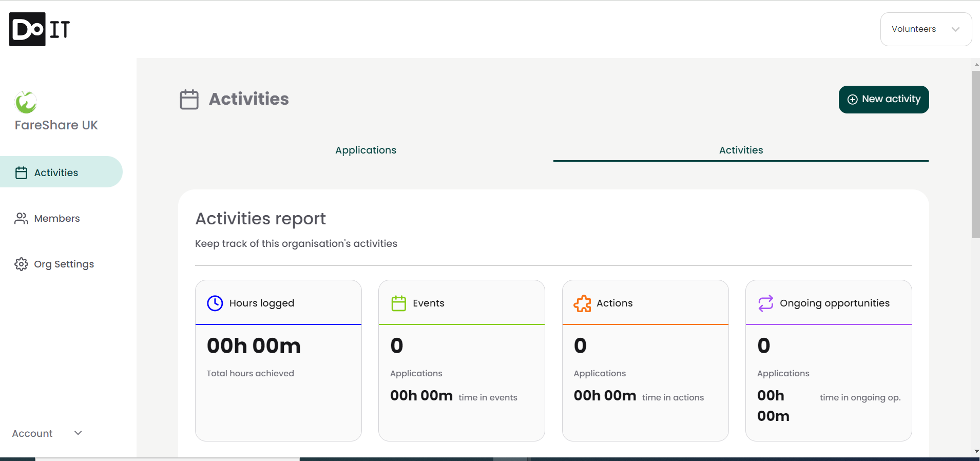Switch to the Applications tab
Image resolution: width=980 pixels, height=461 pixels.
coord(366,150)
